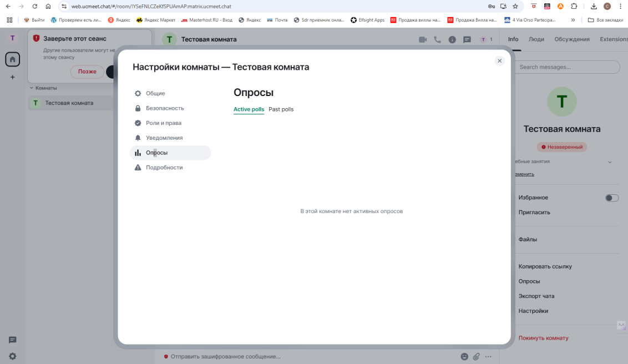Open room info via the i icon
This screenshot has height=364, width=628.
(x=452, y=39)
